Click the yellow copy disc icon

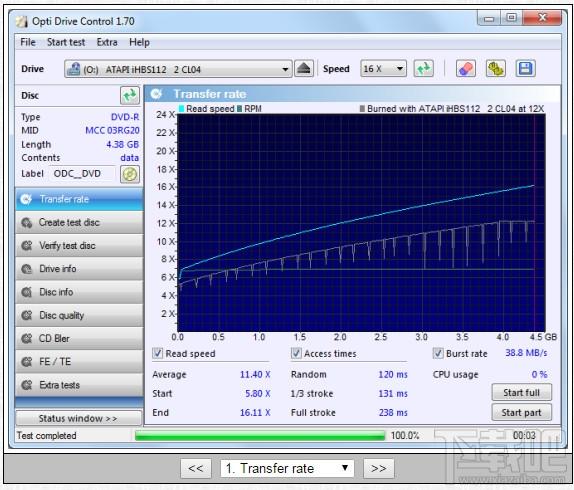pos(496,68)
